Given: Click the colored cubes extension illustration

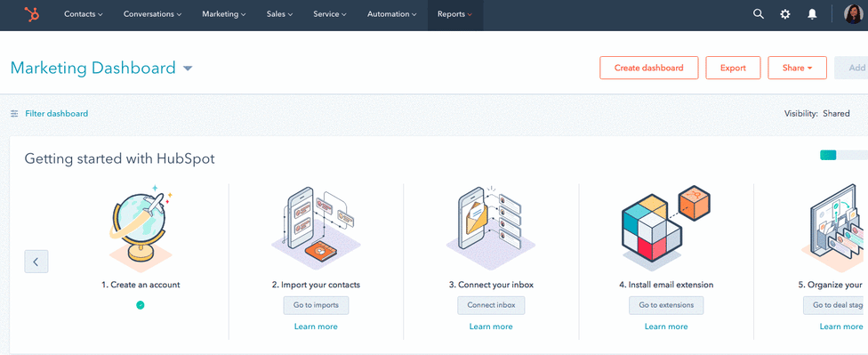Looking at the screenshot, I should click(666, 228).
